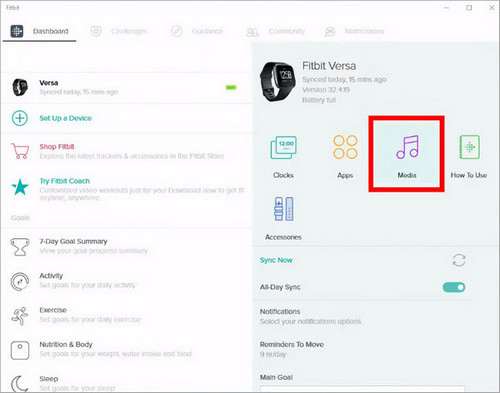Switch to the Notifications tab

coord(354,31)
